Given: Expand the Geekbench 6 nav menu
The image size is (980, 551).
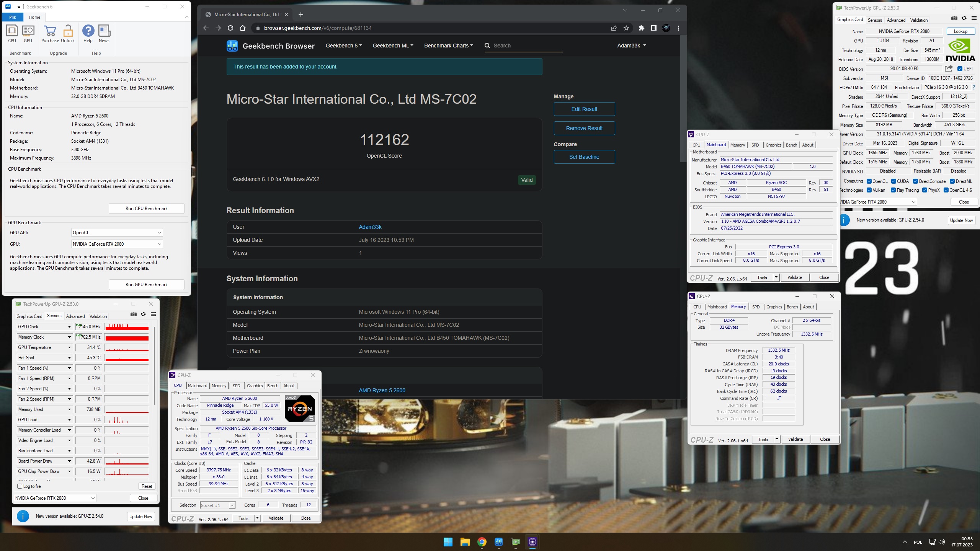Looking at the screenshot, I should (x=343, y=46).
